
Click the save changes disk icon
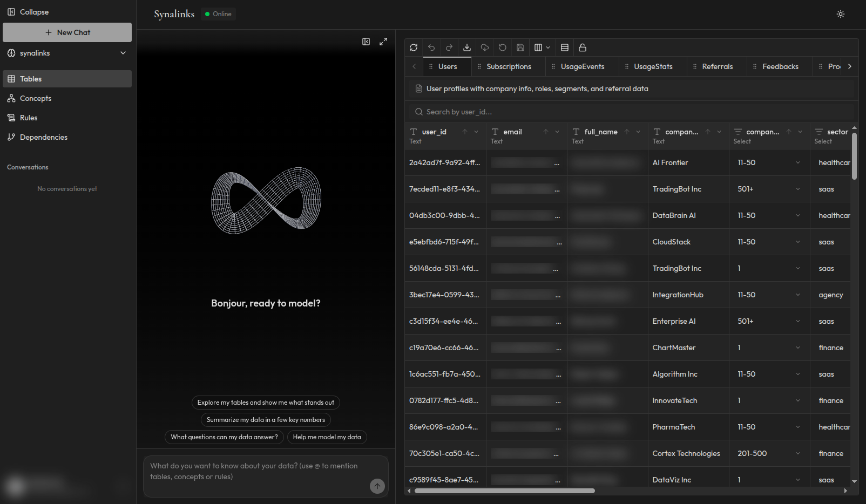click(x=520, y=47)
